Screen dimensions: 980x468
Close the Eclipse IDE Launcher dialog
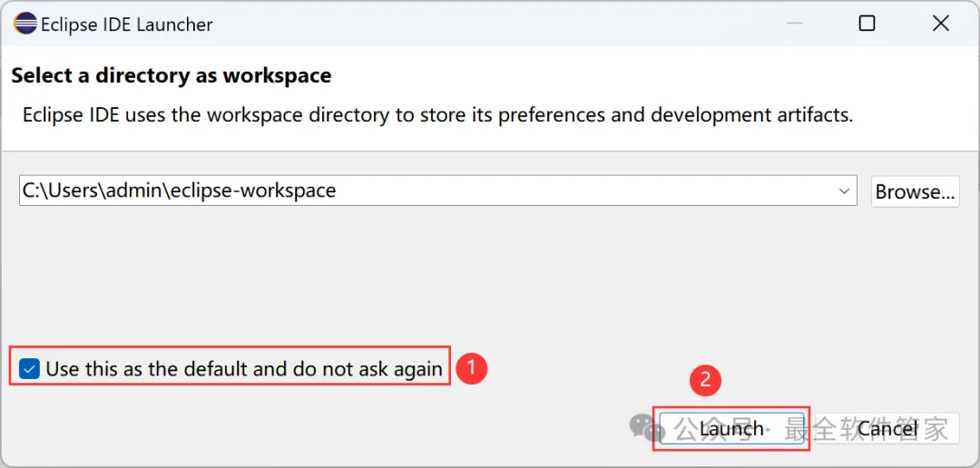[x=940, y=24]
